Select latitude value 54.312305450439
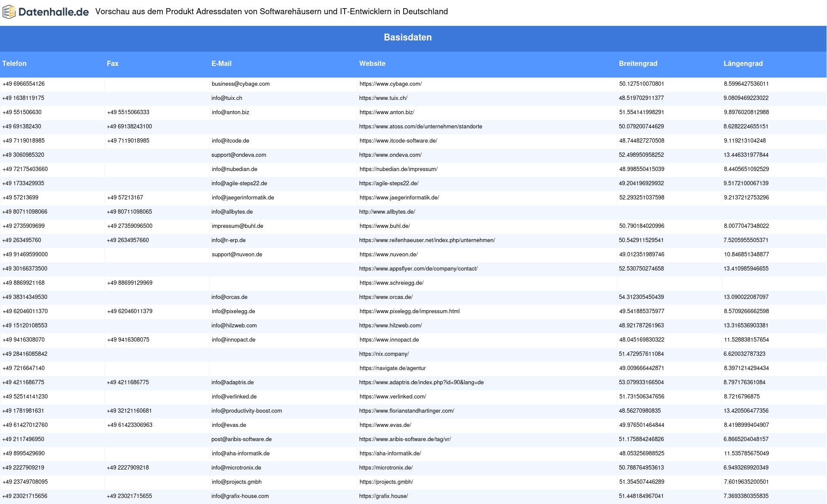 641,297
